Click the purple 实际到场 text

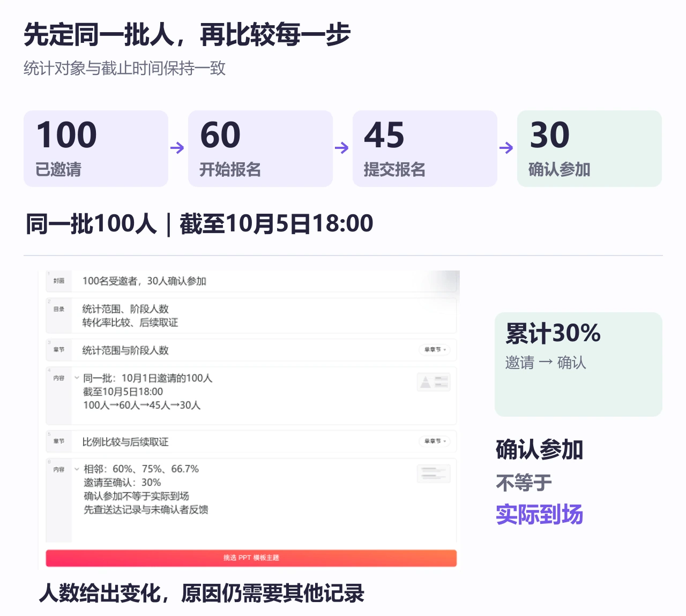pos(540,514)
